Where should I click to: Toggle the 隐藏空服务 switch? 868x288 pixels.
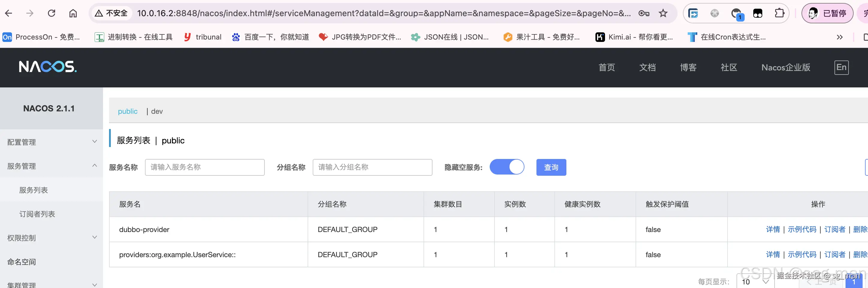click(507, 167)
